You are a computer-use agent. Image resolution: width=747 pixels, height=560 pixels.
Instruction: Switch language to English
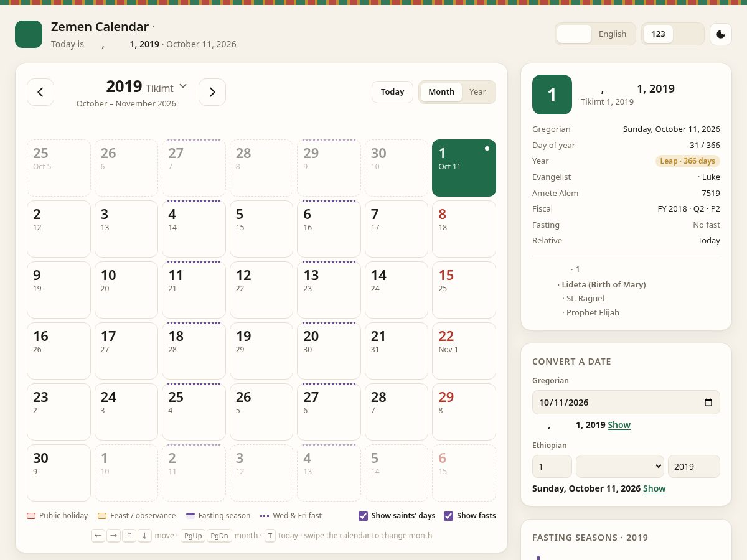tap(613, 34)
